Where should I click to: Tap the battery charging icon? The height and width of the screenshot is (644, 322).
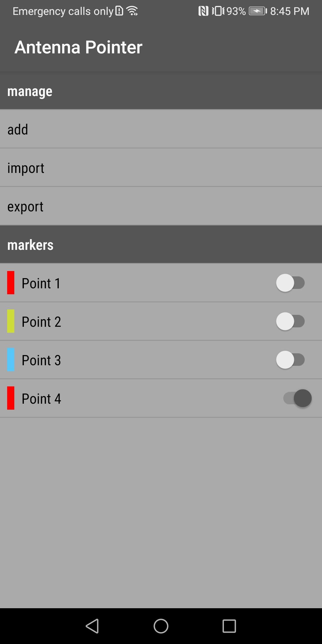(258, 11)
